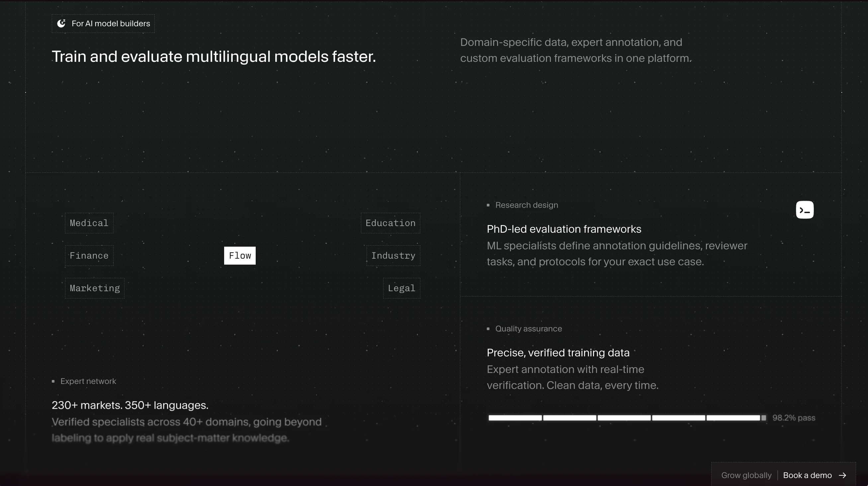The image size is (868, 486).
Task: Select the Industry domain tag
Action: click(393, 256)
